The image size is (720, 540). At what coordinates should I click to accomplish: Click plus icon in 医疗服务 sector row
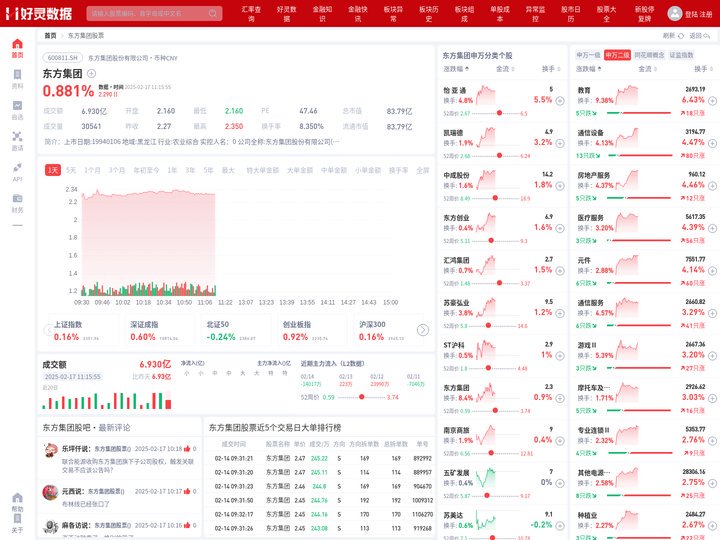coord(712,228)
